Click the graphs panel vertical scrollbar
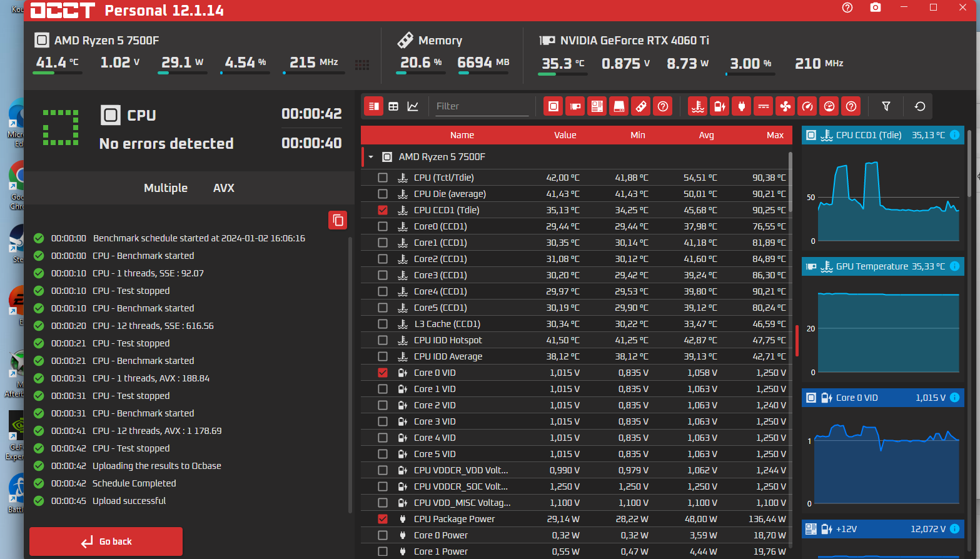Viewport: 980px width, 559px height. 970,163
